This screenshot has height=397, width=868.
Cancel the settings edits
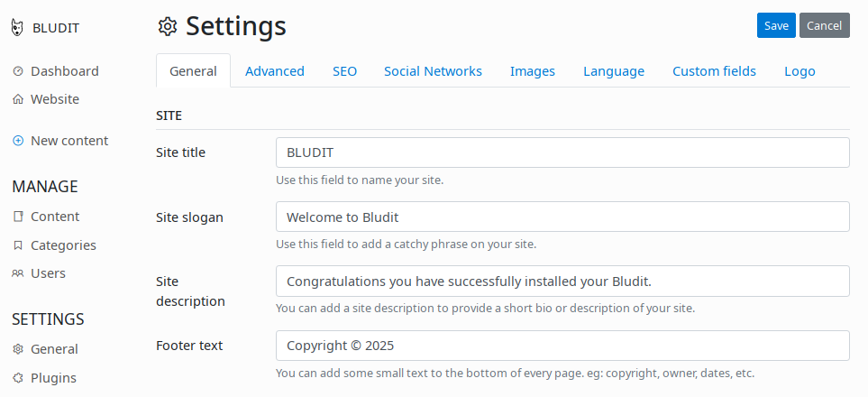[824, 25]
